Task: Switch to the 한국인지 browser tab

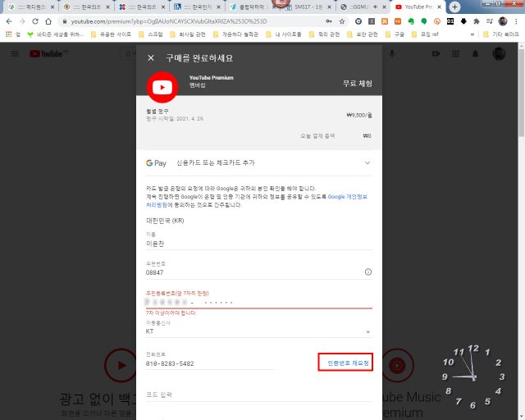Action: coord(197,7)
